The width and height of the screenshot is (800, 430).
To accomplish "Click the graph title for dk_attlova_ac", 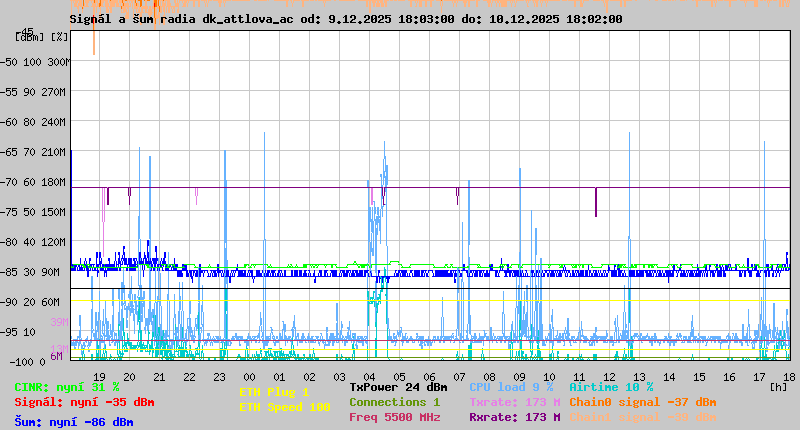I will [x=346, y=19].
